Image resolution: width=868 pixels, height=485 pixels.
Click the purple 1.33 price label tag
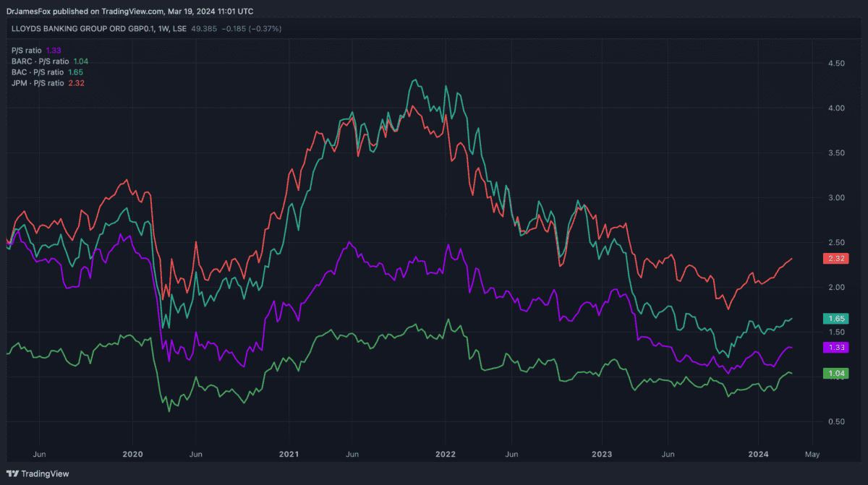click(835, 347)
